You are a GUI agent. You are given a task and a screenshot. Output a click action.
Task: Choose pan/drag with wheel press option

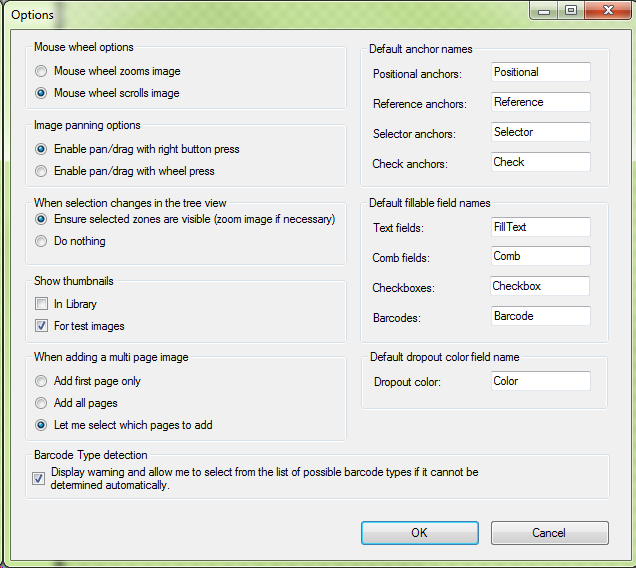pos(41,171)
